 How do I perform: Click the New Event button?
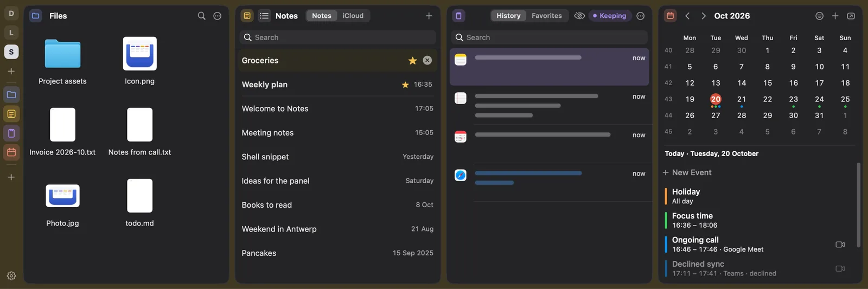[687, 172]
